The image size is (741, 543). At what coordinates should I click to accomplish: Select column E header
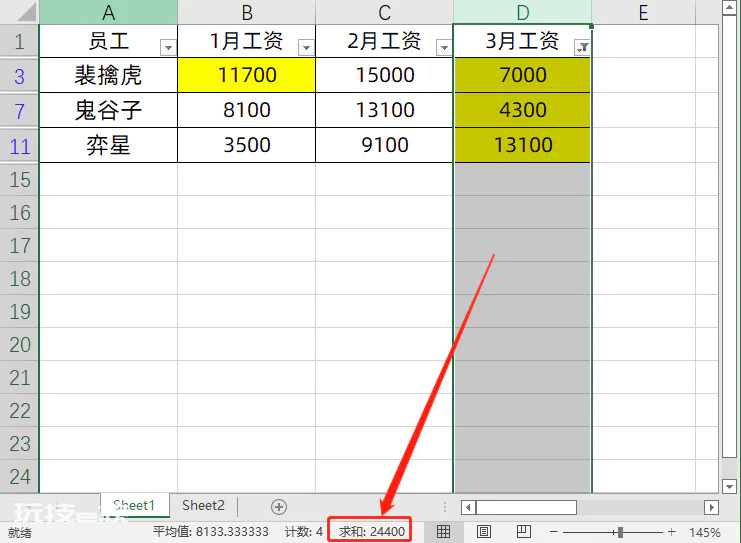point(643,12)
